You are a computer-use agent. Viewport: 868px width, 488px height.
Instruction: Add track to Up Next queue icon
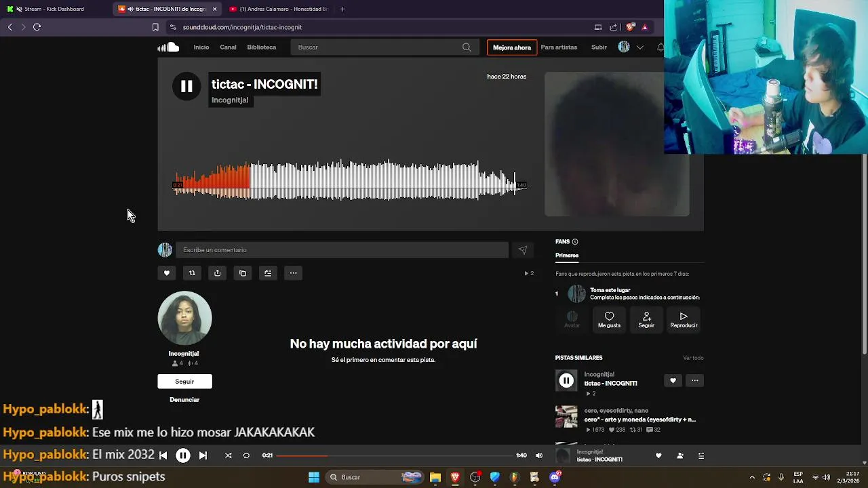(268, 273)
